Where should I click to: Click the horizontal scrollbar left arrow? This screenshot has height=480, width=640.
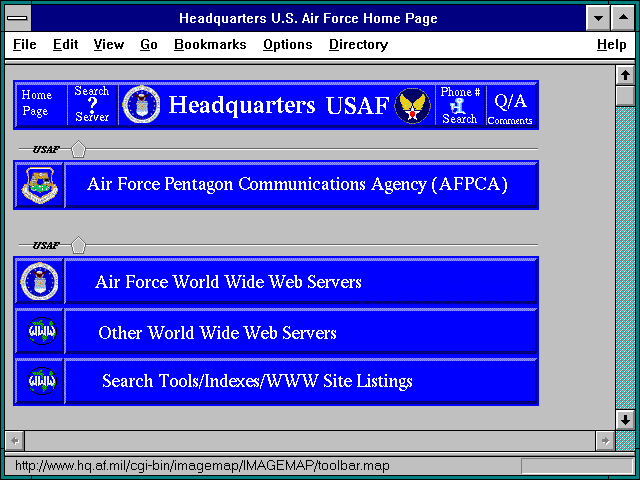15,441
